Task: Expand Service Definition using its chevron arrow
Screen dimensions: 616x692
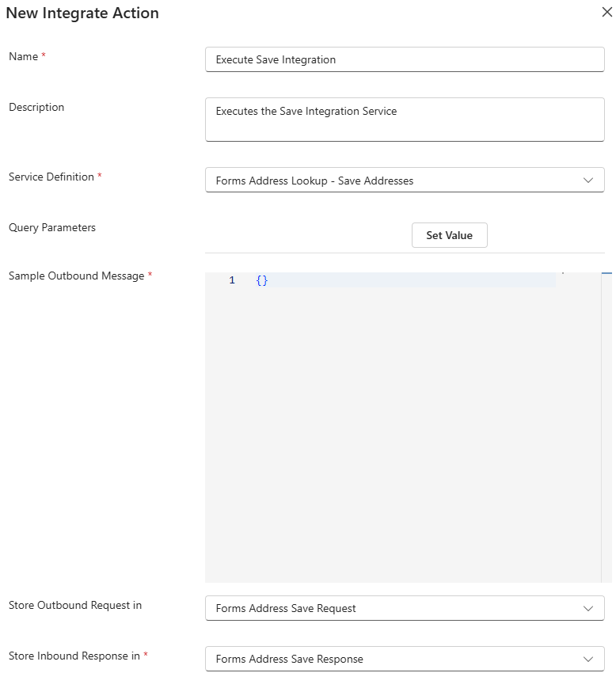Action: 587,181
